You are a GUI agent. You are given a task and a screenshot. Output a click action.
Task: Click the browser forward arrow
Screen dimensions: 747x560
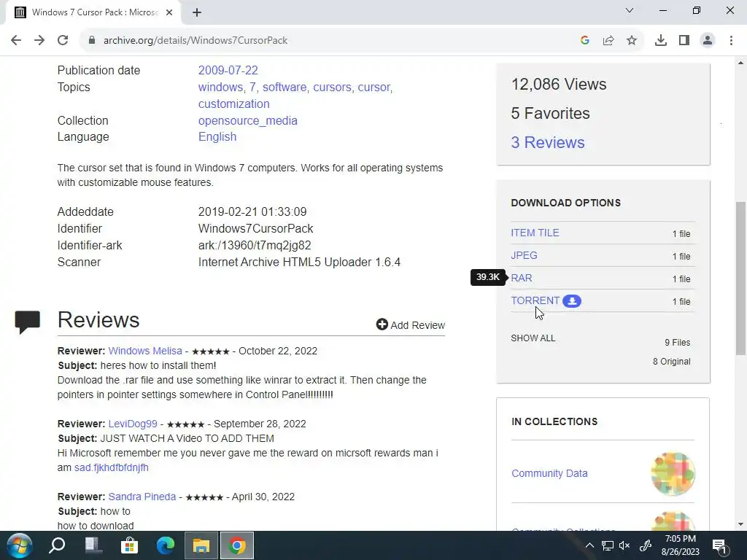39,41
